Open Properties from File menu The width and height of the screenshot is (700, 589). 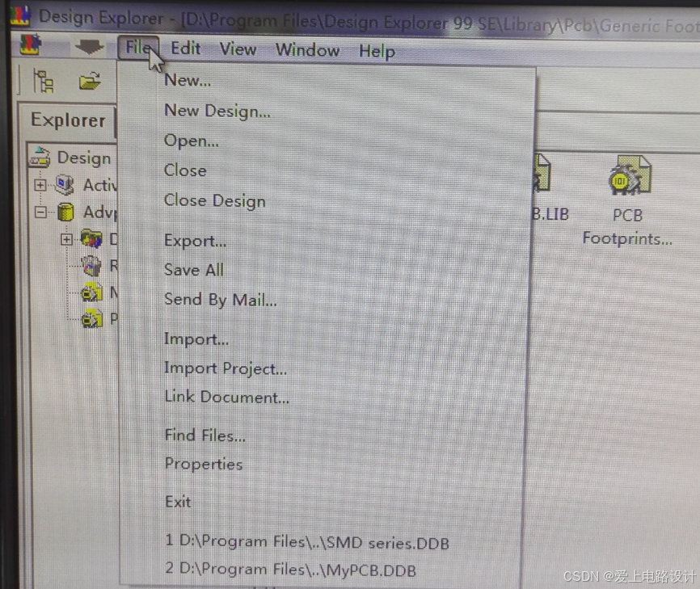click(x=204, y=464)
